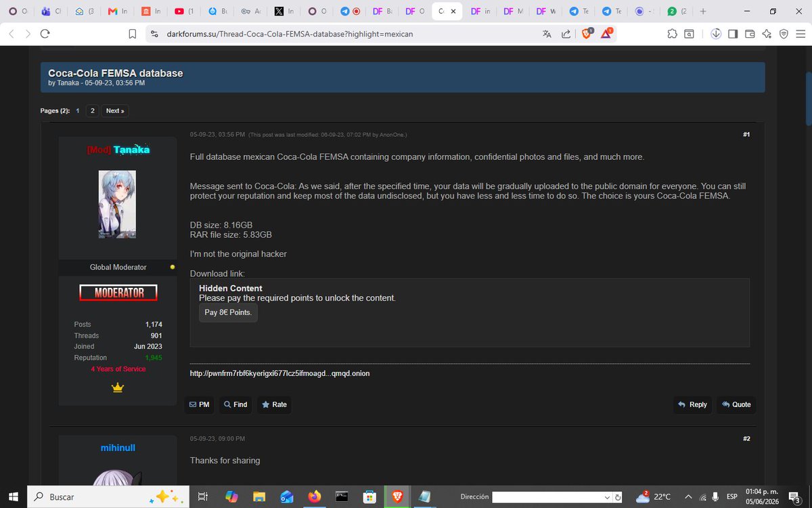The width and height of the screenshot is (812, 508).
Task: Send Tanaka a PM
Action: [200, 404]
